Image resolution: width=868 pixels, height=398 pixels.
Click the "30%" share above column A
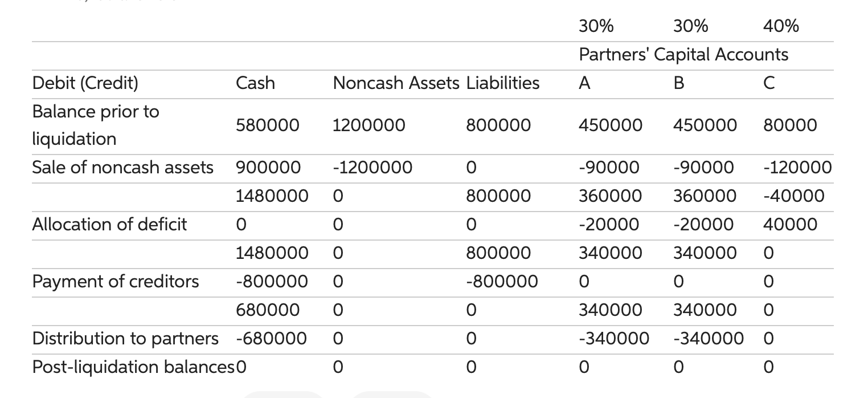pos(596,26)
